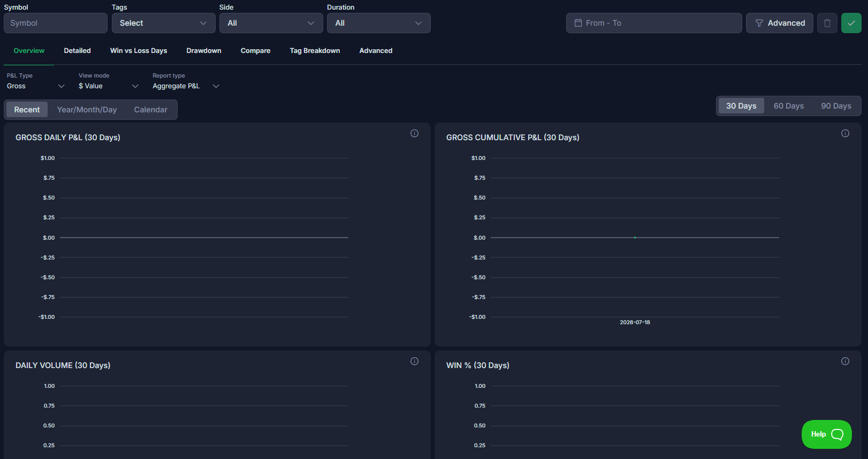Image resolution: width=868 pixels, height=459 pixels.
Task: Select the 60 Days range
Action: 788,106
